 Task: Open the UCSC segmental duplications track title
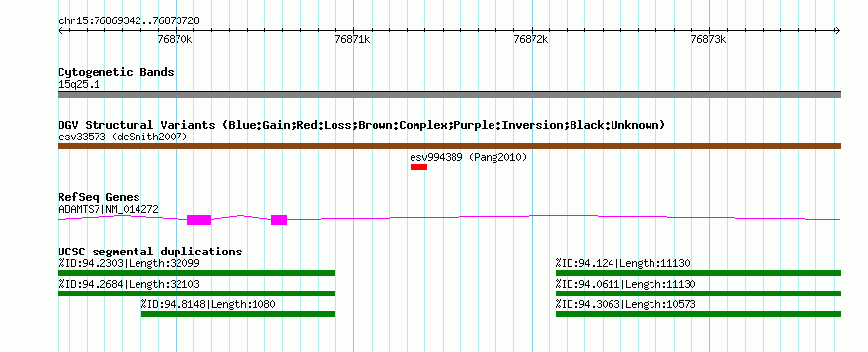pyautogui.click(x=150, y=252)
